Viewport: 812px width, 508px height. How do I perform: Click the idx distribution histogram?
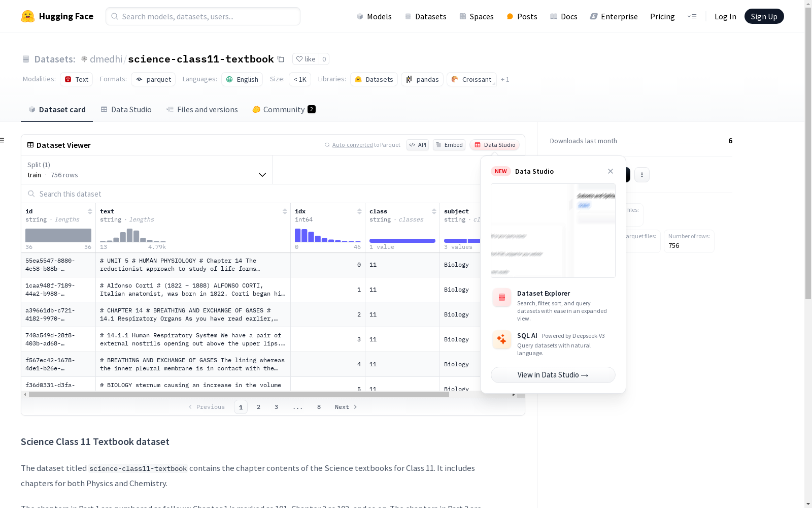tap(328, 235)
